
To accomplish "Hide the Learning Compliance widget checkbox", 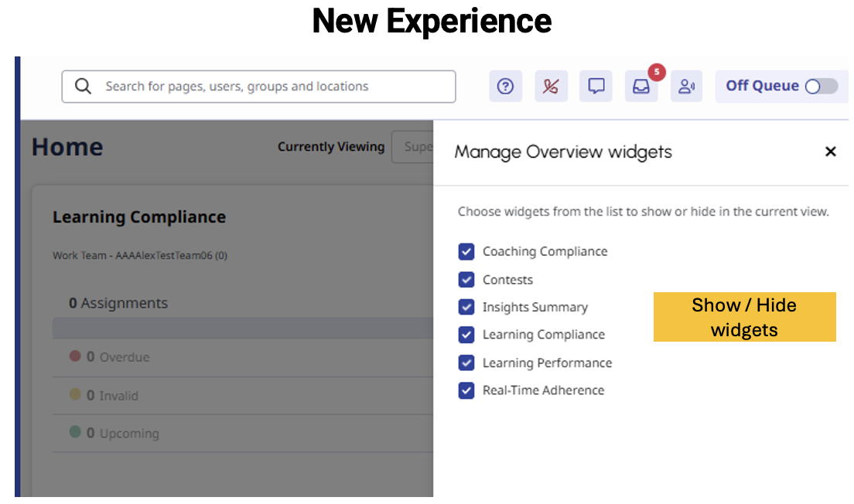I will [466, 335].
